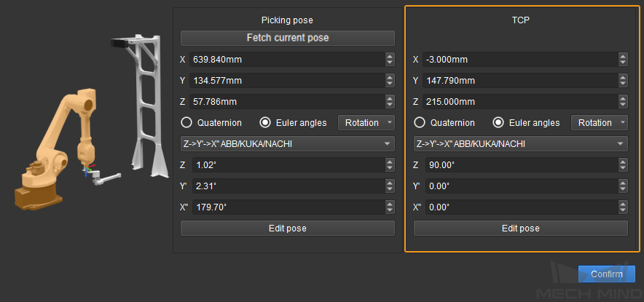Click stepper arrows on Picking pose Y field
The image size is (644, 302).
390,81
